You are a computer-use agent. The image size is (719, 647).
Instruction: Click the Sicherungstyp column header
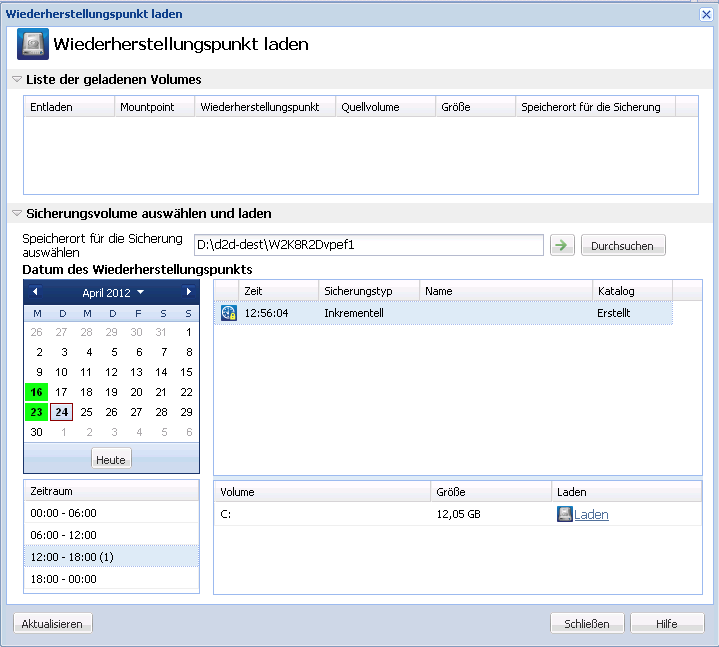click(x=369, y=291)
